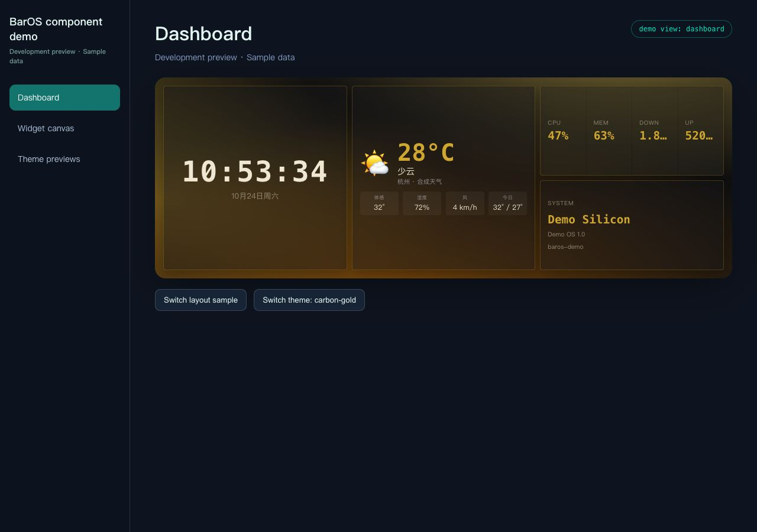This screenshot has height=532, width=757.
Task: Click the UP speed stat
Action: (x=700, y=131)
